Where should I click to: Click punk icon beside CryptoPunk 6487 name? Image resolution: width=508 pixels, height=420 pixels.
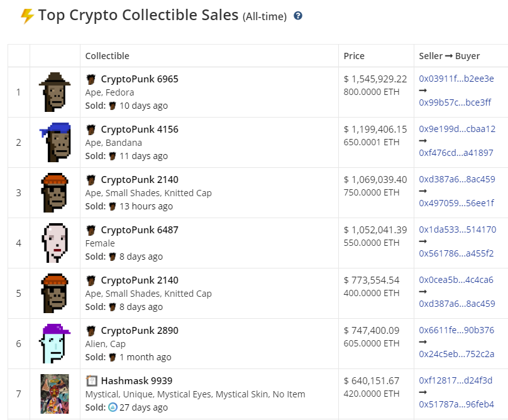point(91,230)
